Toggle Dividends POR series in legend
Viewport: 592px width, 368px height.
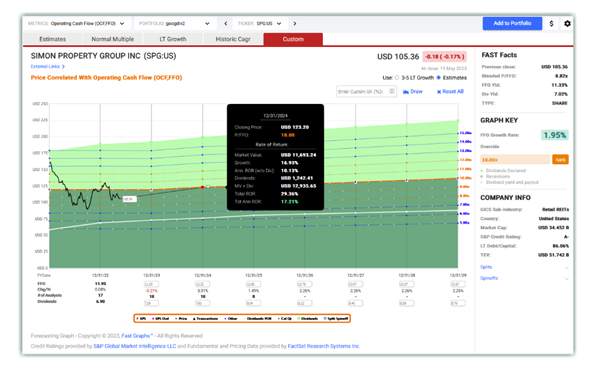257,319
